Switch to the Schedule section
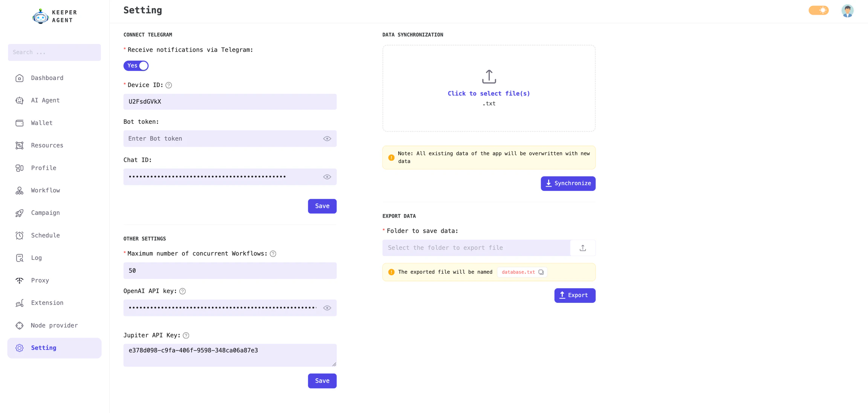 pos(45,235)
